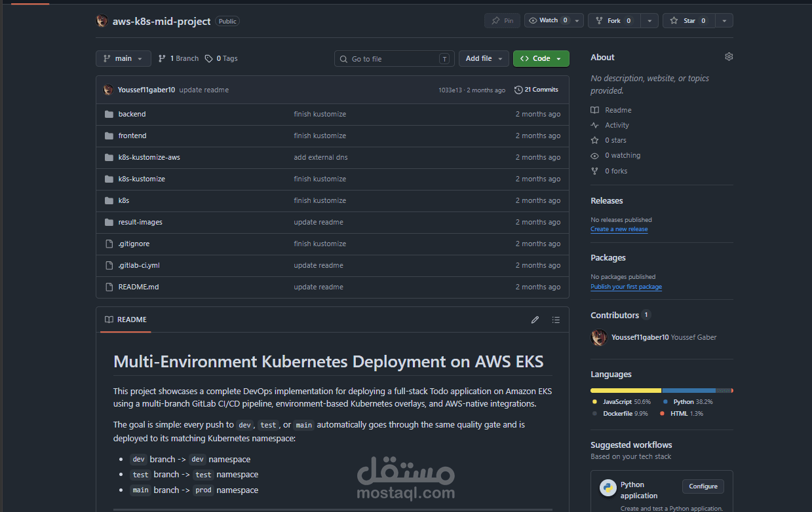Open About settings gear icon
812x512 pixels.
click(x=729, y=57)
